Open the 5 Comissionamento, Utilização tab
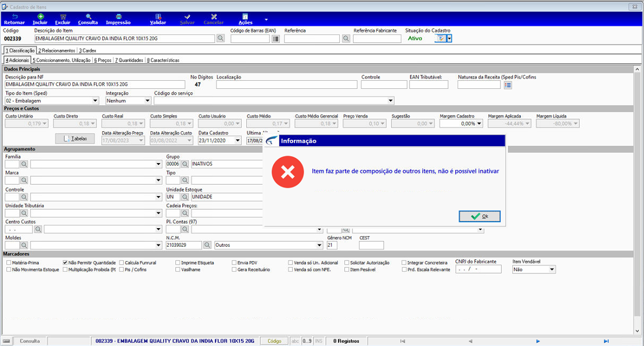The image size is (644, 346). point(62,60)
